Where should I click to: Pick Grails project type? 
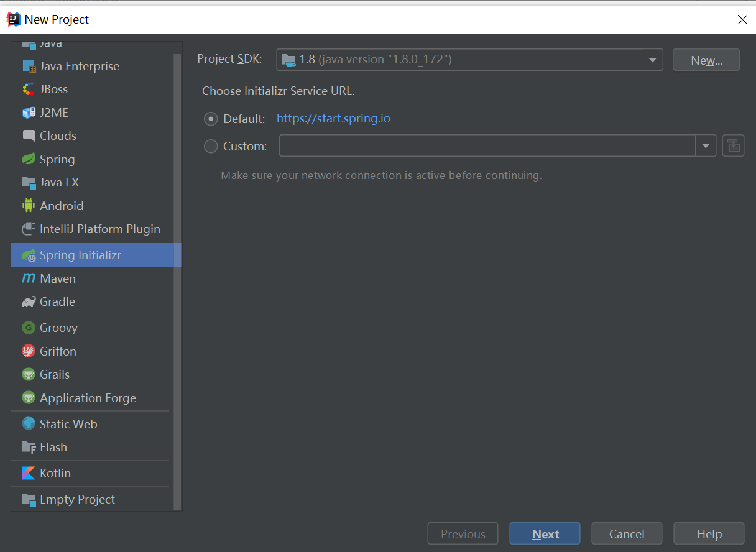pyautogui.click(x=91, y=374)
